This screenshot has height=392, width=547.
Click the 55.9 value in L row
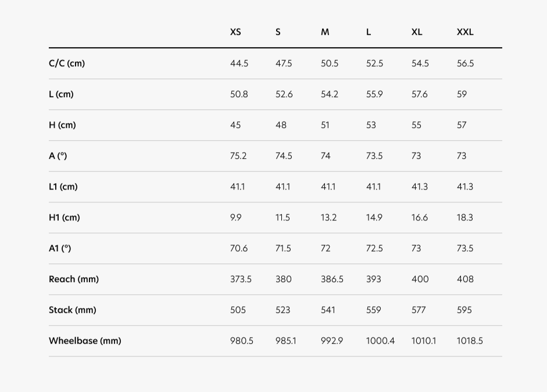(374, 94)
